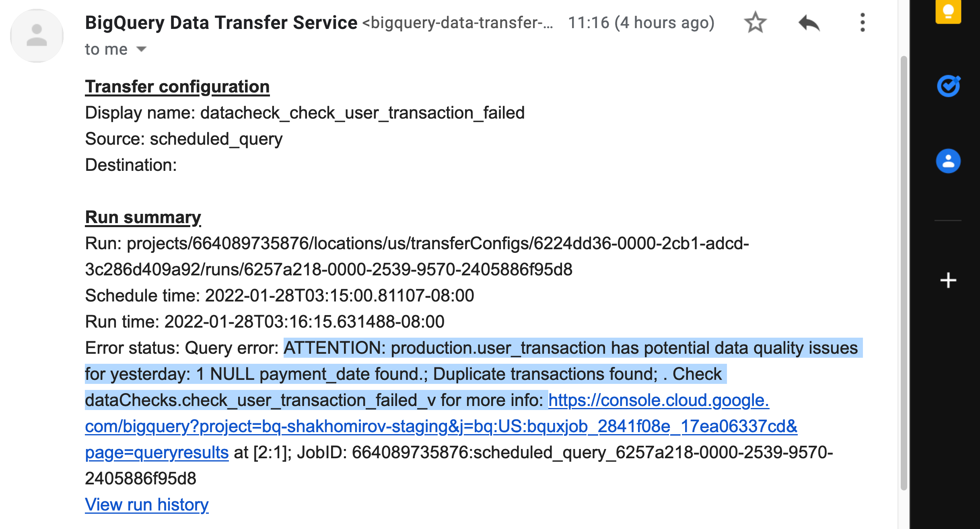Open Contacts side panel icon

pos(948,161)
